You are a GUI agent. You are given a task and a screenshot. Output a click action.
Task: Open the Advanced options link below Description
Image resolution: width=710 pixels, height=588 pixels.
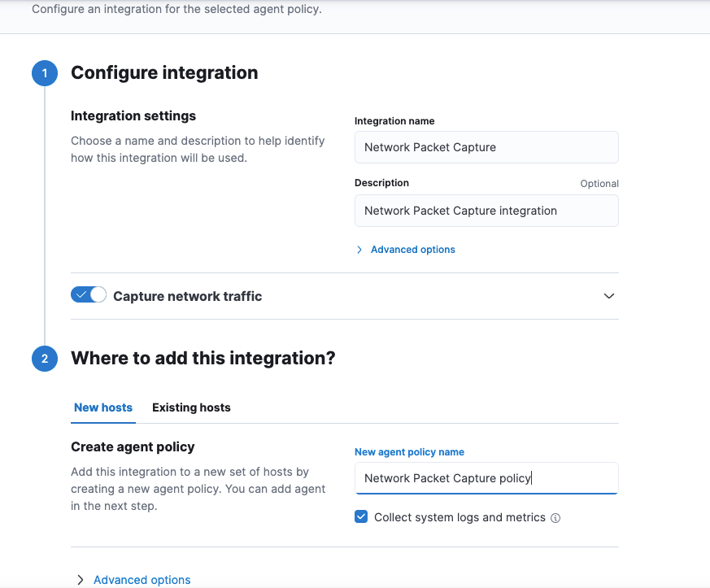[412, 249]
